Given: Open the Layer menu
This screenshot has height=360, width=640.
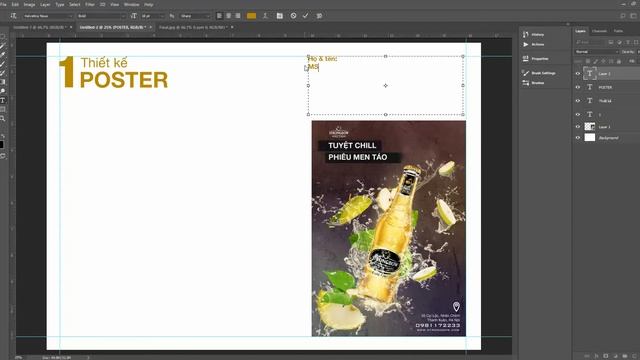Looking at the screenshot, I should pos(45,4).
